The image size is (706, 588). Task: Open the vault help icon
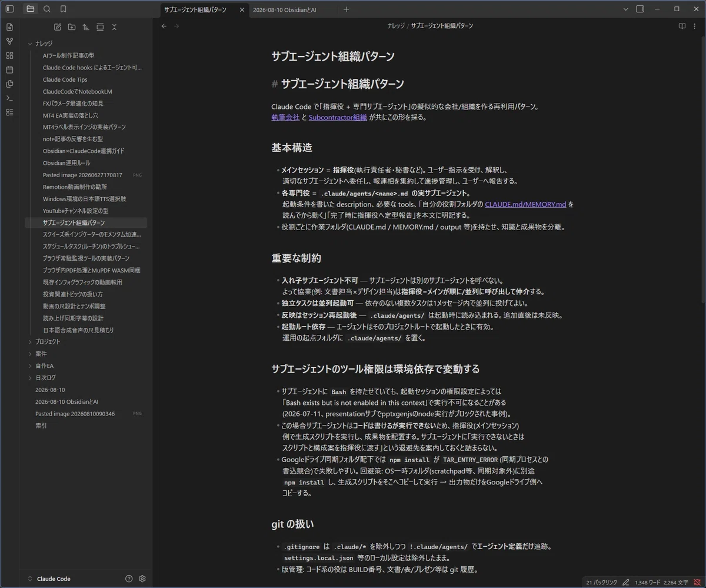coord(129,579)
